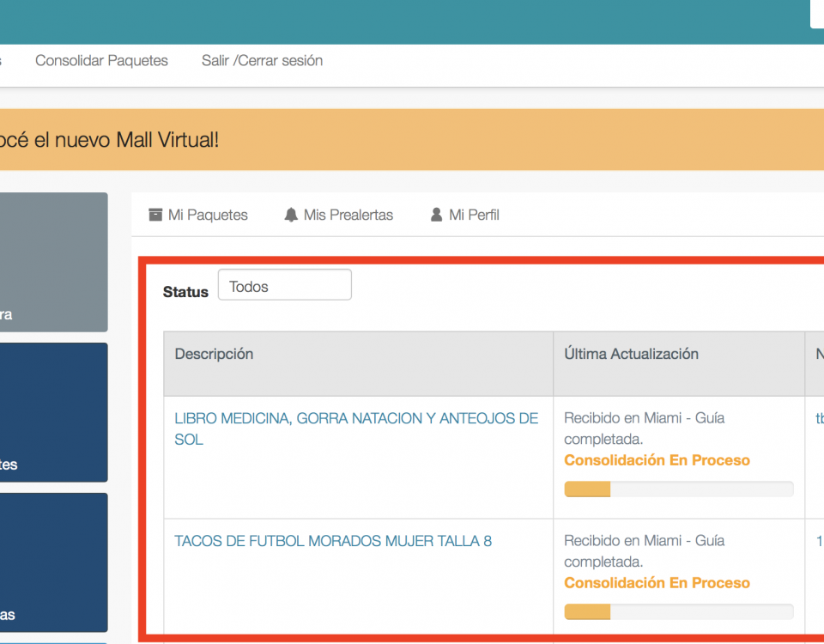Click the bell icon beside Mis Prealertas

pyautogui.click(x=291, y=215)
